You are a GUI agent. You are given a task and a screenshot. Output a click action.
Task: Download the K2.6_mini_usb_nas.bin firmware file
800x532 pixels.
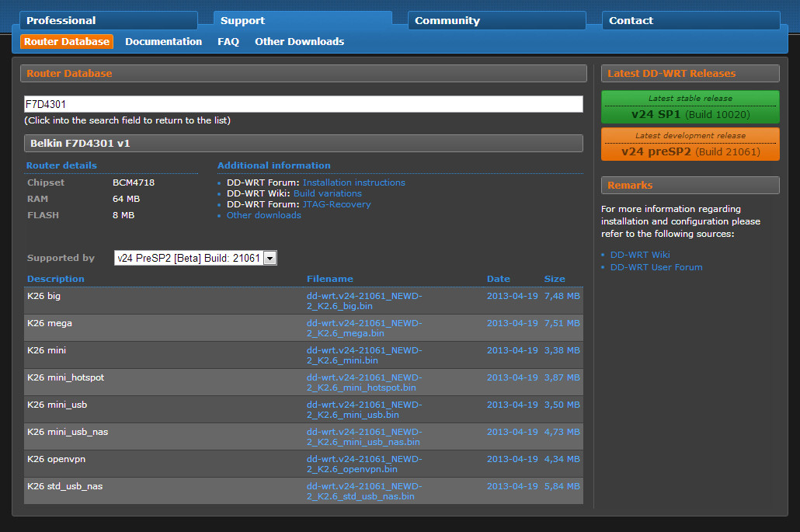(364, 436)
